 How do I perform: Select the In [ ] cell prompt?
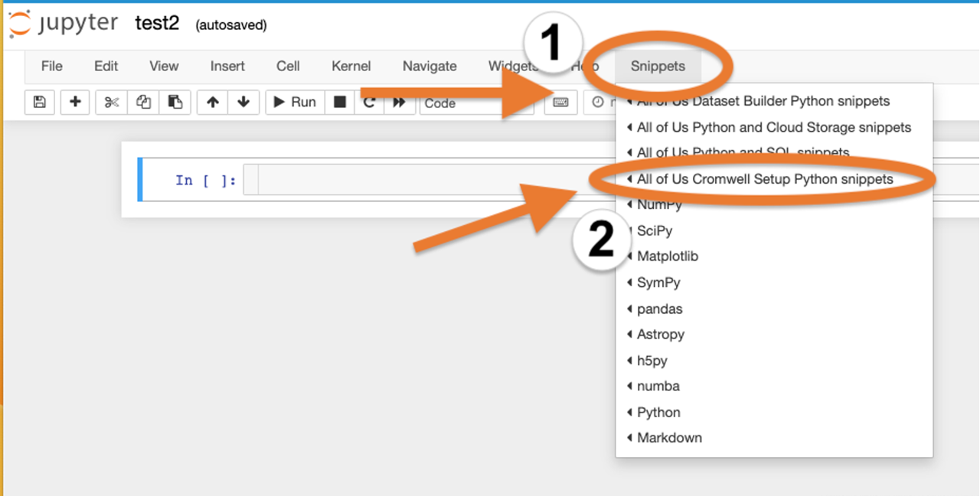coord(205,180)
